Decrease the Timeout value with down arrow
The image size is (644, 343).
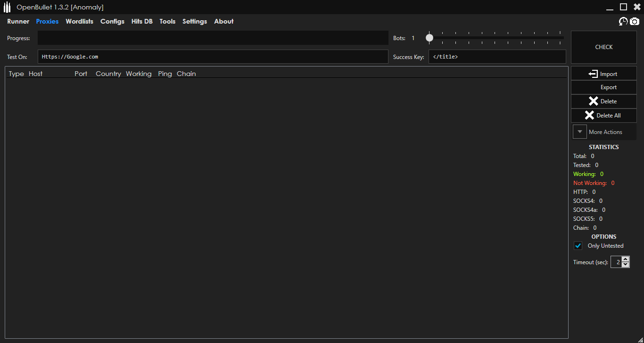[626, 265]
